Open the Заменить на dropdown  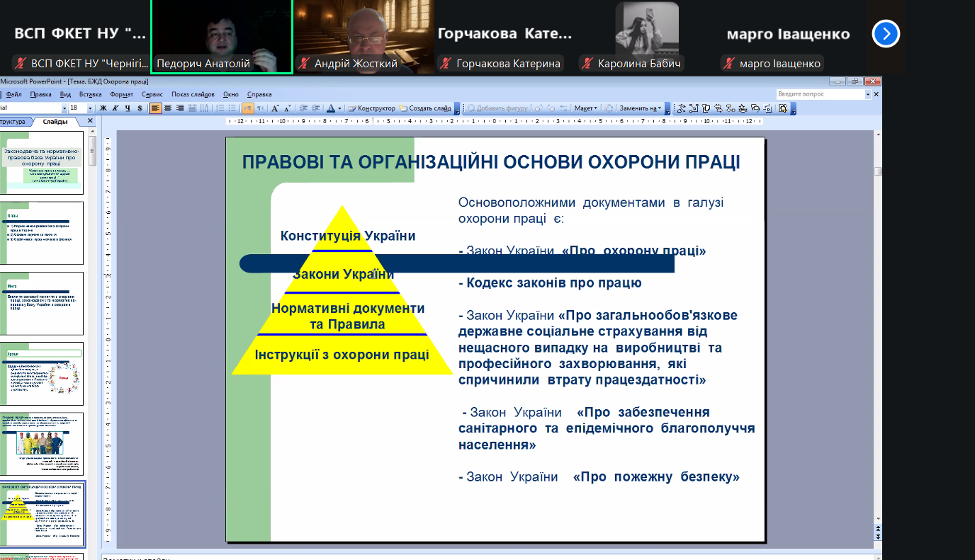click(x=641, y=108)
